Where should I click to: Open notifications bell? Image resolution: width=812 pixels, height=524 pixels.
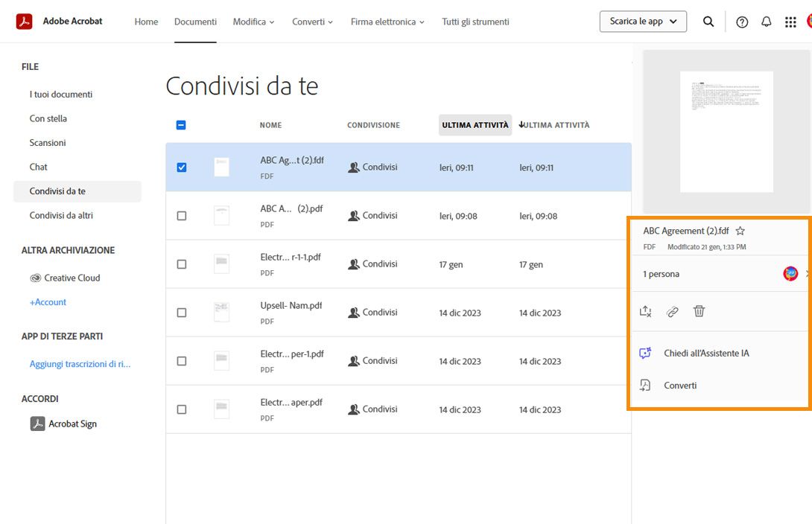click(767, 22)
